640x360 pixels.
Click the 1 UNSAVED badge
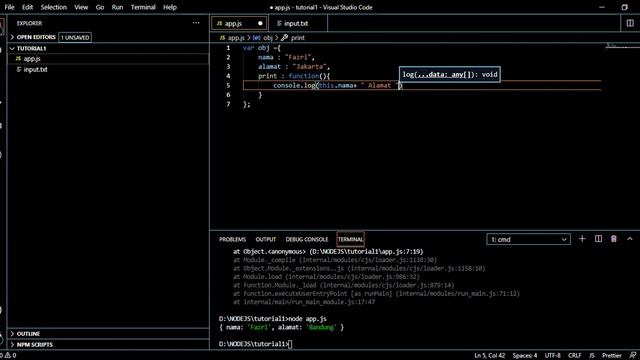[x=75, y=38]
